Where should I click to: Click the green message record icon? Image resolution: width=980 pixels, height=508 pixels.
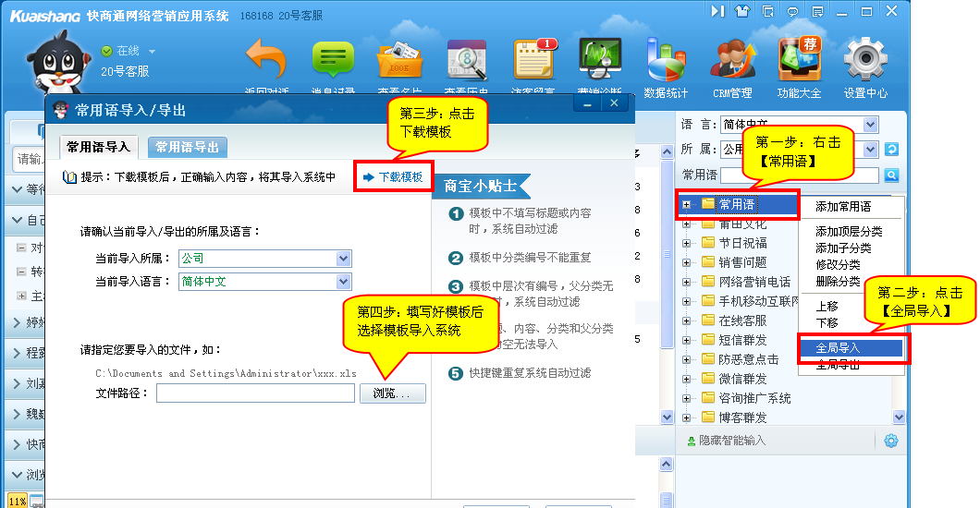tap(333, 61)
